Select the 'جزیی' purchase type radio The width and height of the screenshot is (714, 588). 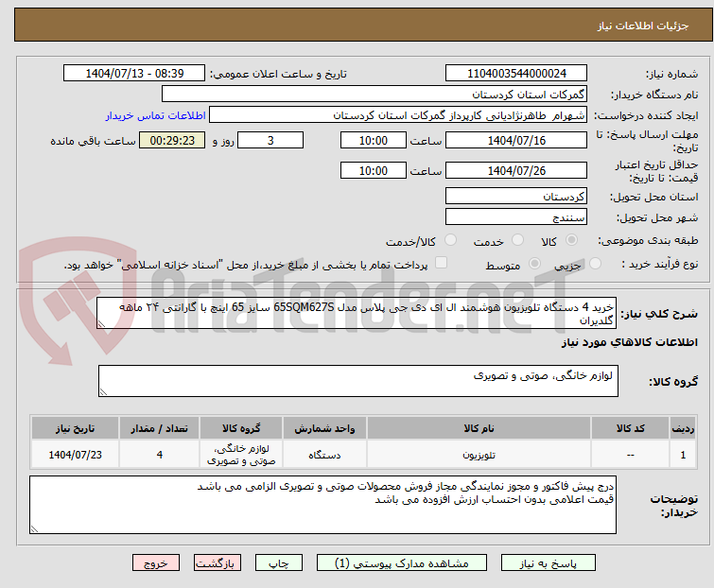(595, 264)
